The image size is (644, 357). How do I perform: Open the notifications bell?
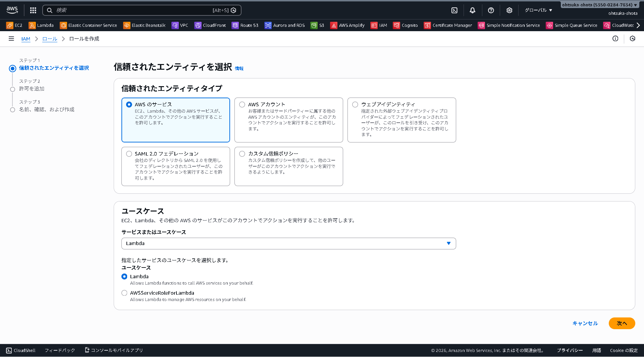(473, 10)
